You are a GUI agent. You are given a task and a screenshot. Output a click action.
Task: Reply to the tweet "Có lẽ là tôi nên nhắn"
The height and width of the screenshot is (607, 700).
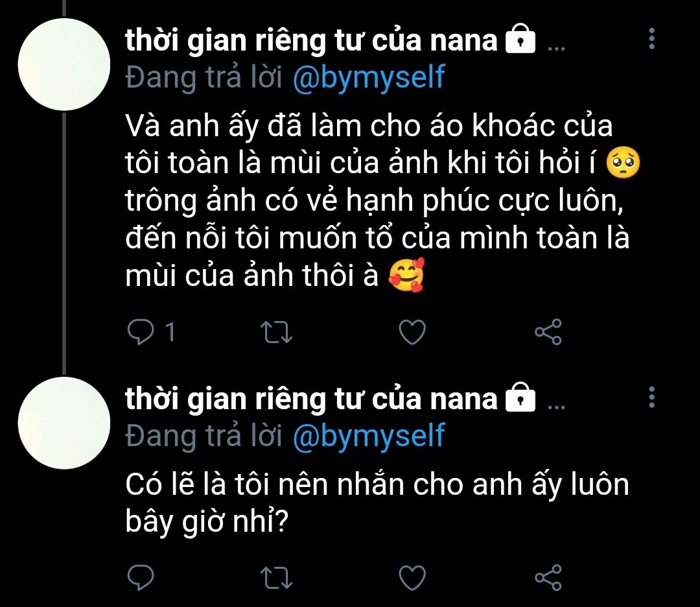pyautogui.click(x=141, y=578)
